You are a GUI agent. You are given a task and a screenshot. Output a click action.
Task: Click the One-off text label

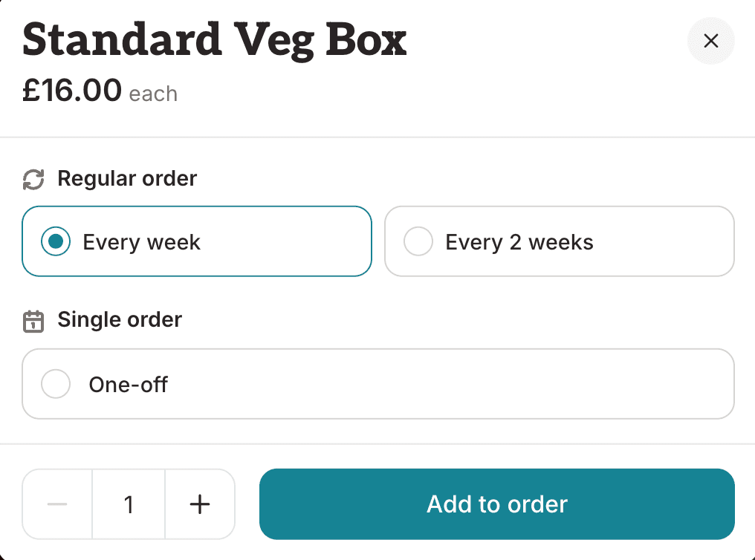point(128,385)
